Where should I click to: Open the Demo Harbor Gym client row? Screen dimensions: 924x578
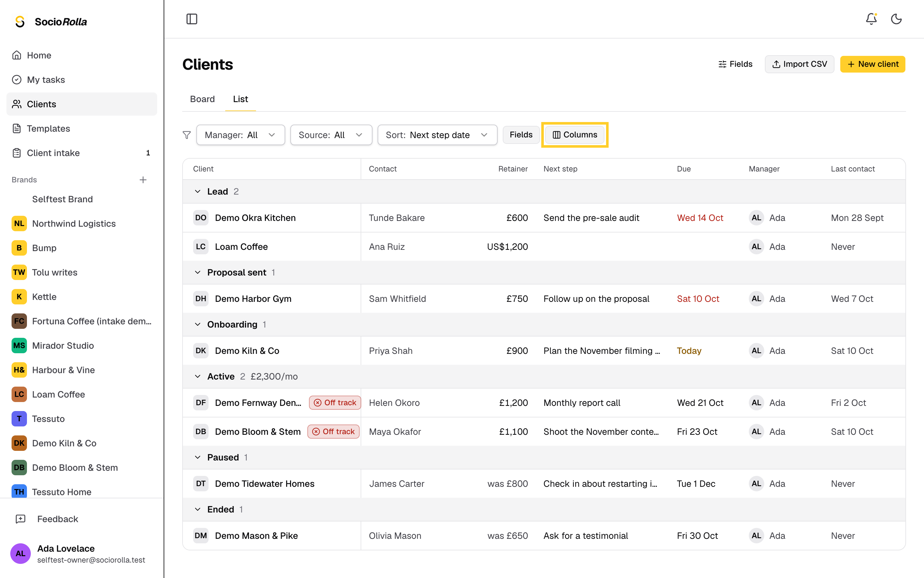[x=544, y=299]
